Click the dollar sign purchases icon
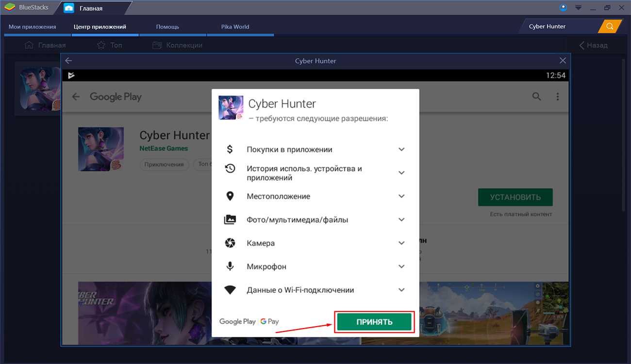This screenshot has width=631, height=364. 230,149
